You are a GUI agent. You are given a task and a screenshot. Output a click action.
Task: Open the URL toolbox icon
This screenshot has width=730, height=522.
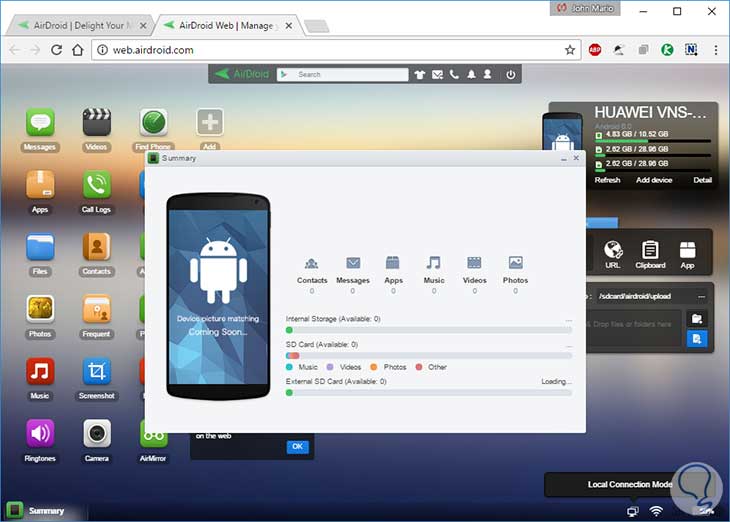pyautogui.click(x=613, y=254)
